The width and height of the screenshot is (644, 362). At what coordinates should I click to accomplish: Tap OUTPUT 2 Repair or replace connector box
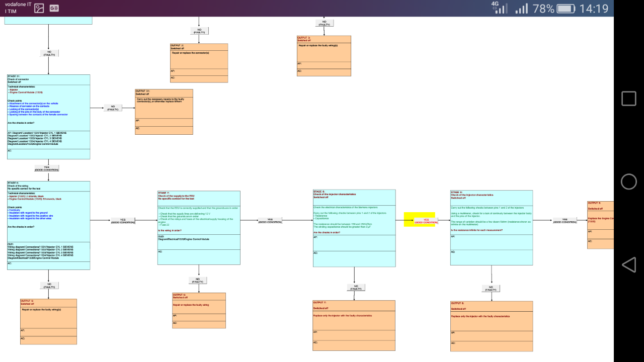coord(199,63)
